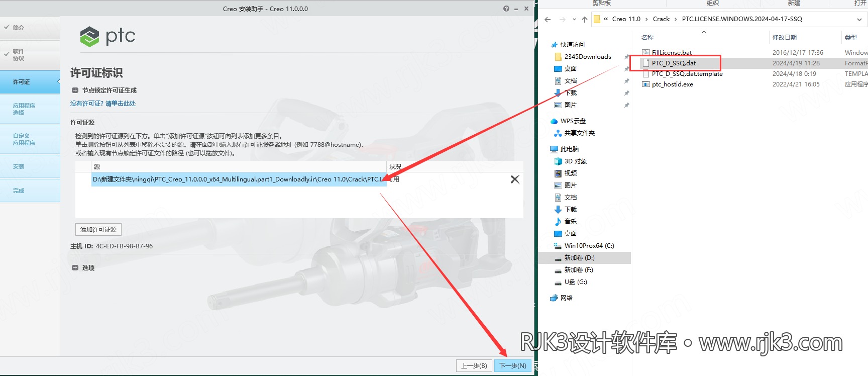Expand the 选项 section
The width and height of the screenshot is (868, 376).
[x=75, y=268]
